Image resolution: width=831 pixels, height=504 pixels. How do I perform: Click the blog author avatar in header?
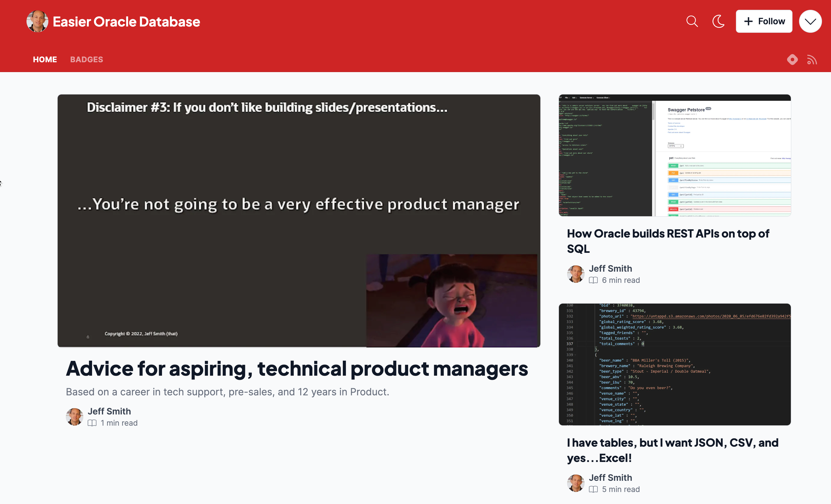37,21
